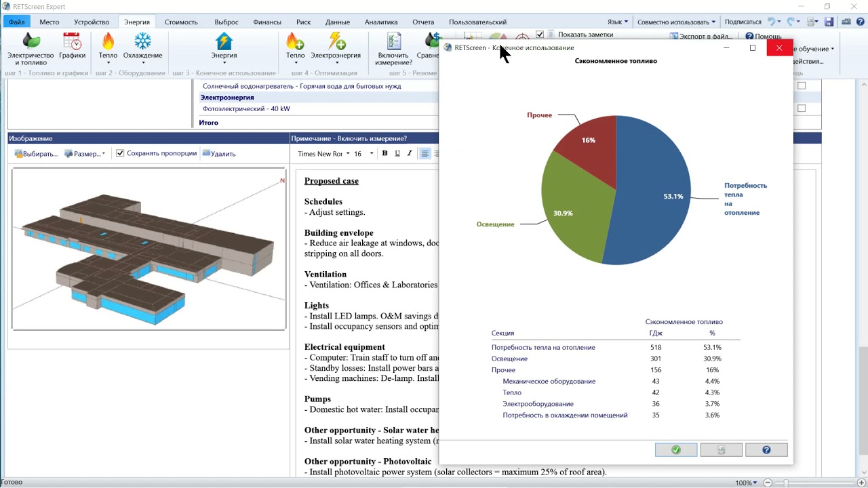Viewport: 868px width, 488px height.
Task: Click the print button in the dialog
Action: (x=721, y=450)
